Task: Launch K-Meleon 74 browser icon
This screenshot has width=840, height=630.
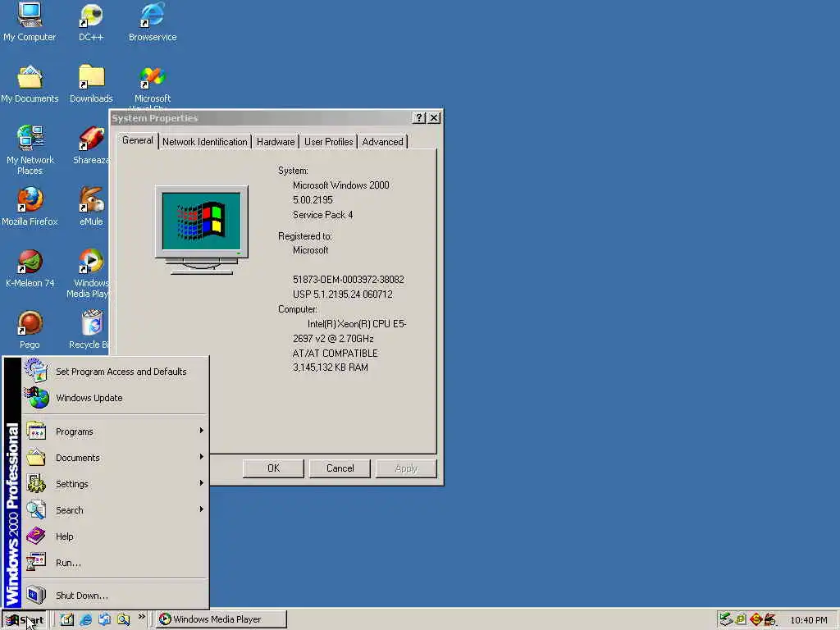Action: click(30, 268)
